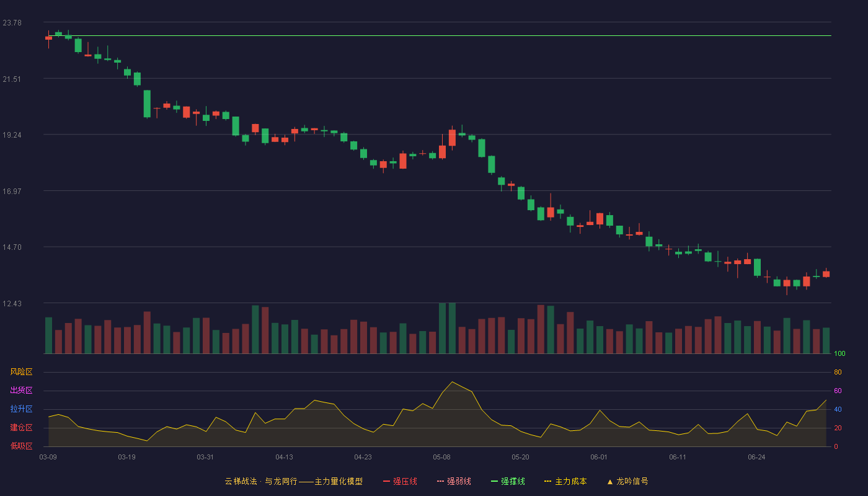This screenshot has height=496, width=868.
Task: Select the 06-11 date label
Action: click(x=678, y=457)
